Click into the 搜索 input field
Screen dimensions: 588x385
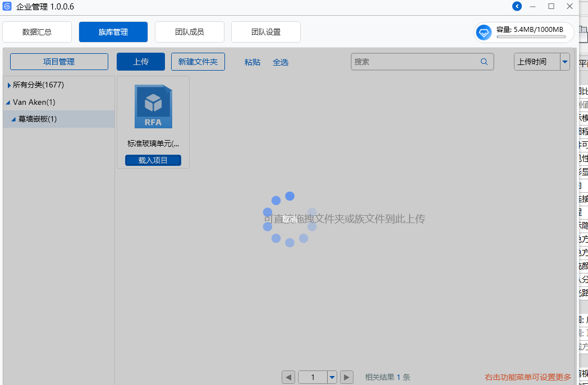[415, 62]
